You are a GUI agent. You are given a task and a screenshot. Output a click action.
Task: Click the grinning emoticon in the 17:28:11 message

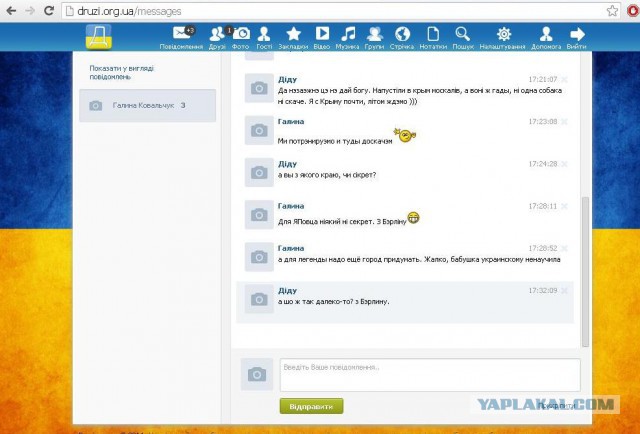click(x=413, y=218)
